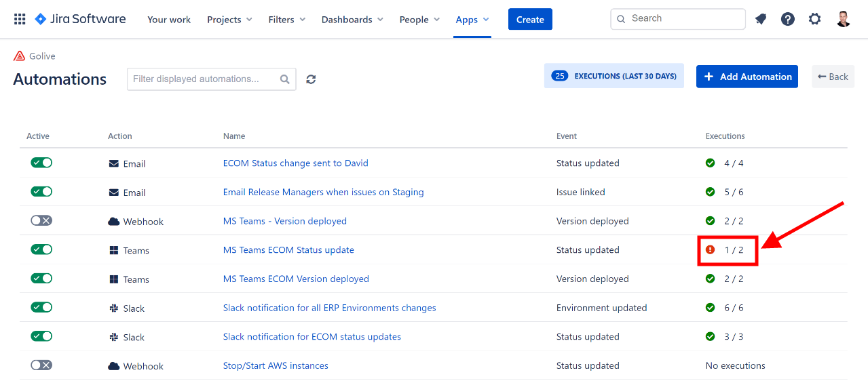Expand the Filters dropdown menu

coord(286,20)
